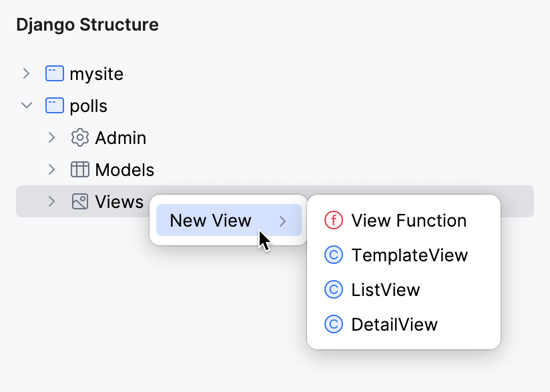550x392 pixels.
Task: Click the Views picture icon
Action: pos(79,201)
